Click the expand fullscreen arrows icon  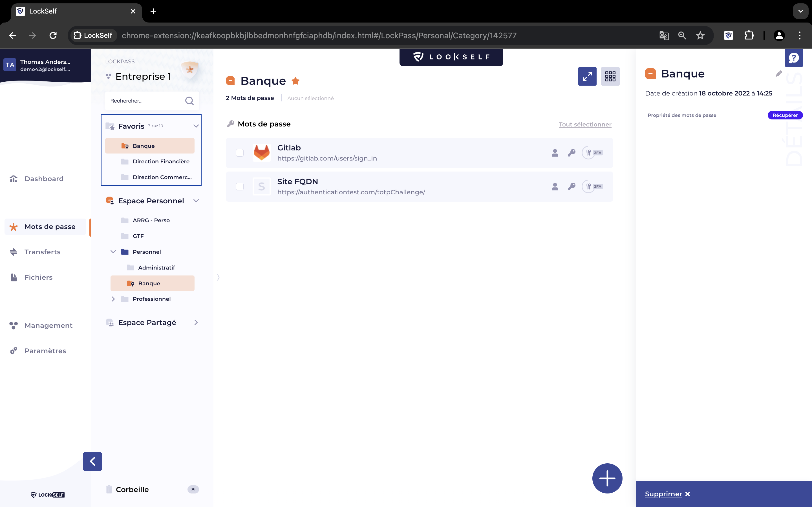pyautogui.click(x=587, y=76)
